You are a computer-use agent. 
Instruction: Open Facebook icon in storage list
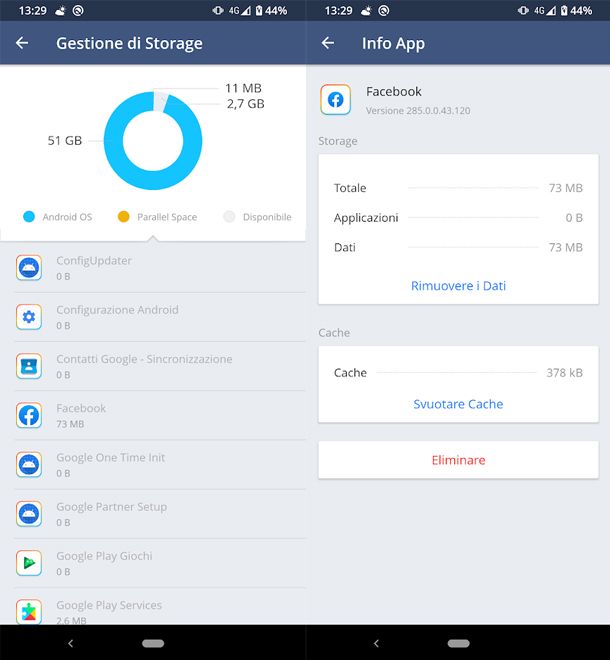click(29, 415)
